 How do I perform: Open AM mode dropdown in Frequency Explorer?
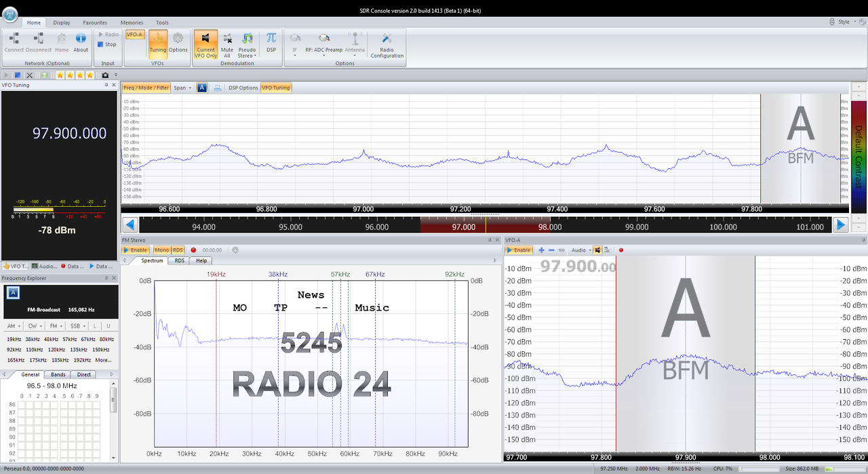tap(14, 326)
